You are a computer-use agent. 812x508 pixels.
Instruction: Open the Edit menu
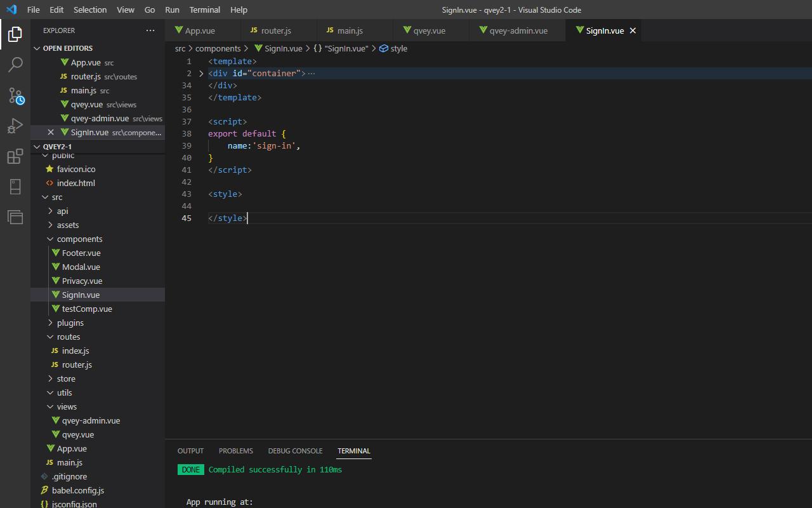(x=56, y=10)
